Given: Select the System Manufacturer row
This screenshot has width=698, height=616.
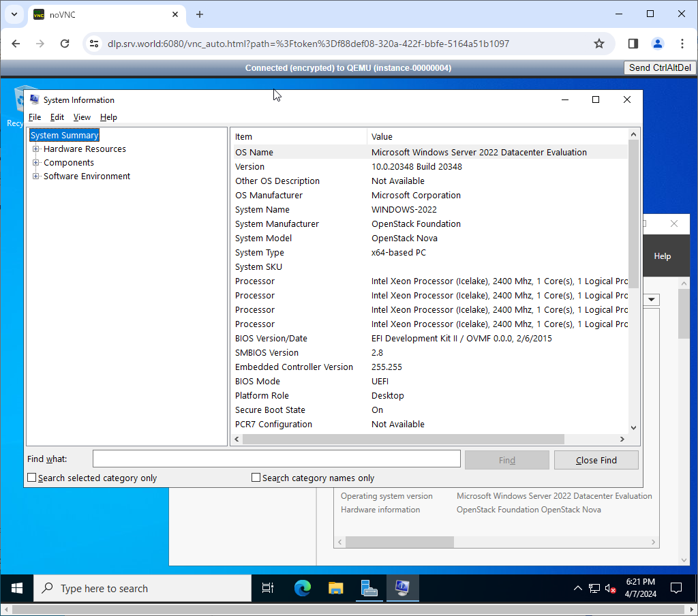Looking at the screenshot, I should click(431, 224).
